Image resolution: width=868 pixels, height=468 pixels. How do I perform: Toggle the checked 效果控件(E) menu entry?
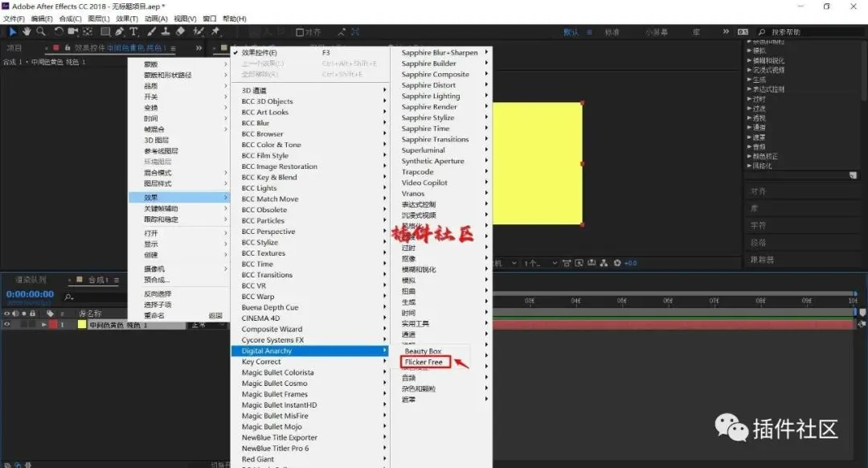pyautogui.click(x=309, y=52)
